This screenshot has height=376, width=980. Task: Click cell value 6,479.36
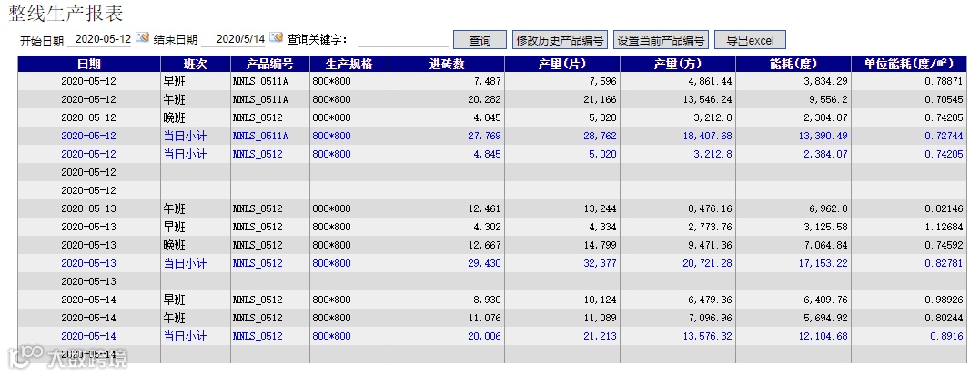708,300
